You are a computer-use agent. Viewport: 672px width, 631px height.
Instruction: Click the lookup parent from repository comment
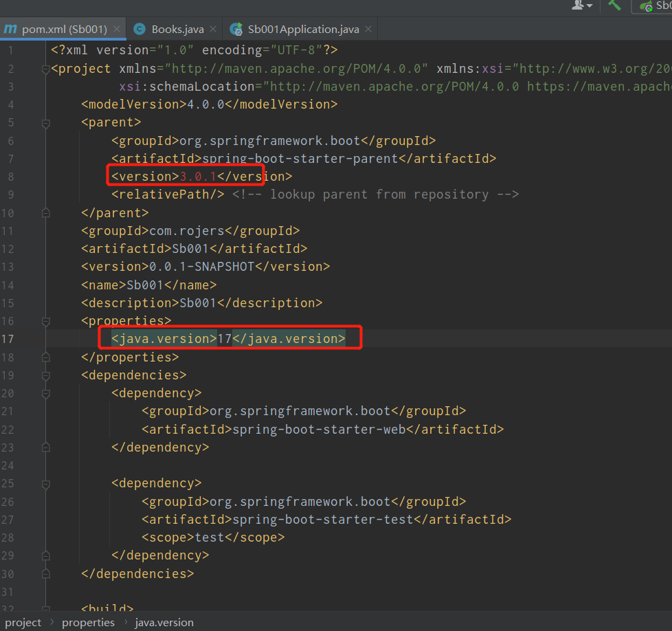[375, 195]
